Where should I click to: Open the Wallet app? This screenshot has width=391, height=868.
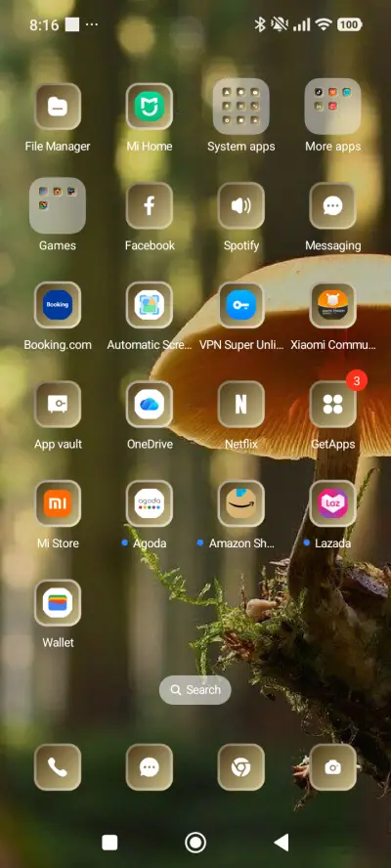point(58,603)
